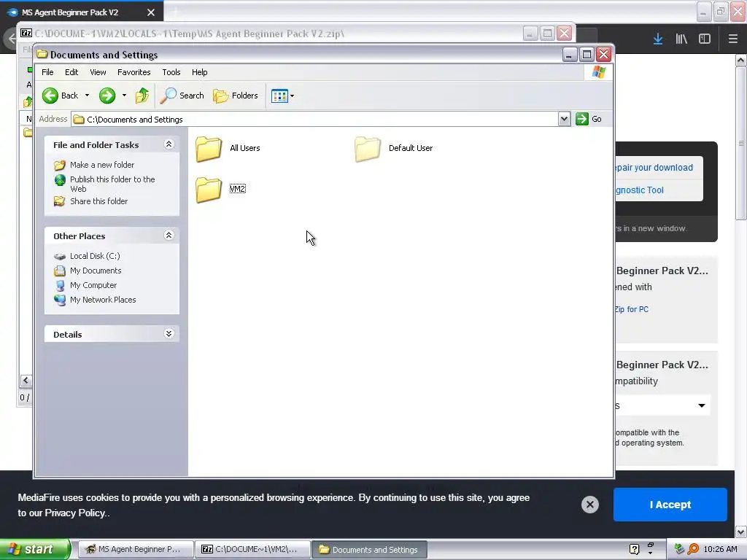Click the orange magnifier tray icon
The image size is (747, 560).
point(693,549)
